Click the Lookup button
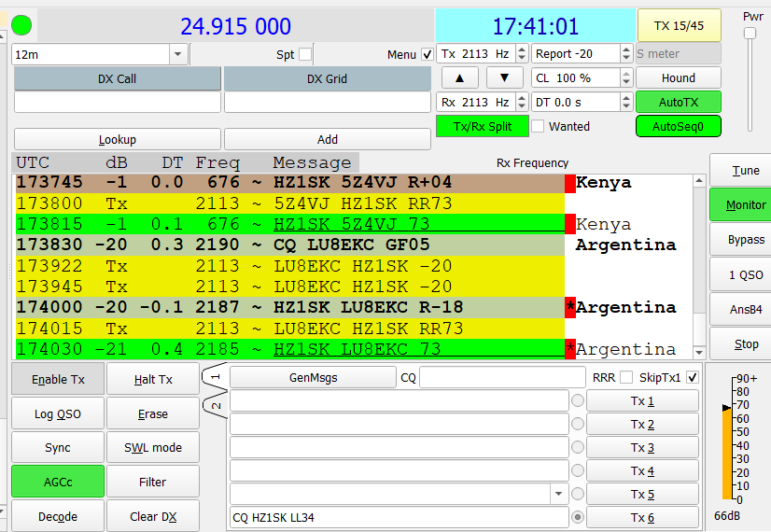 (x=117, y=140)
